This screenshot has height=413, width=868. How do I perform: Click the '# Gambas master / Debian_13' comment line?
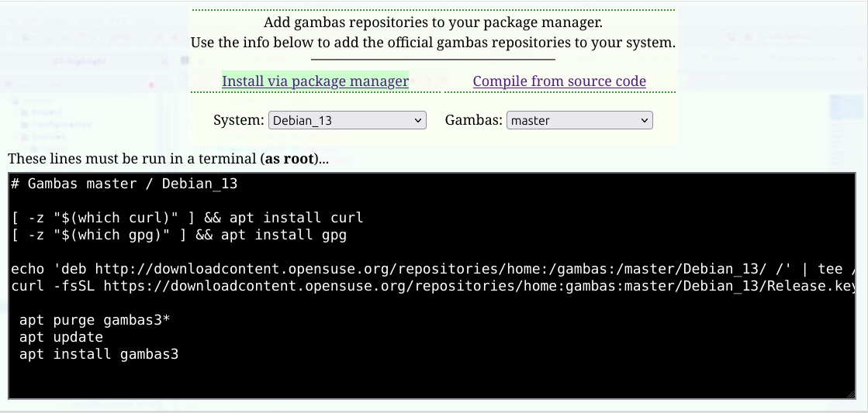(125, 184)
